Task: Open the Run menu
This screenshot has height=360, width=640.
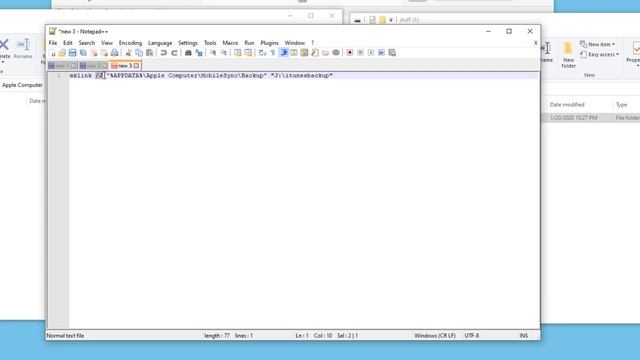Action: click(x=249, y=43)
